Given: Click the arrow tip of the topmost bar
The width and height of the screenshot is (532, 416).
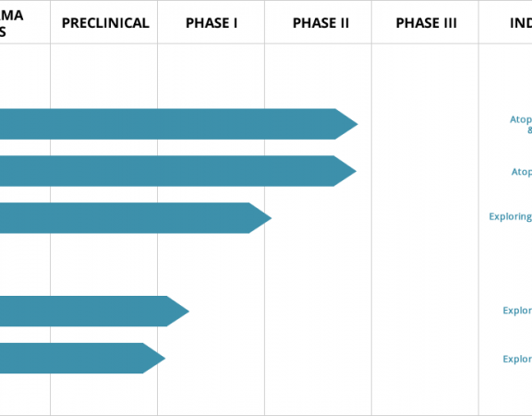Looking at the screenshot, I should (x=346, y=124).
